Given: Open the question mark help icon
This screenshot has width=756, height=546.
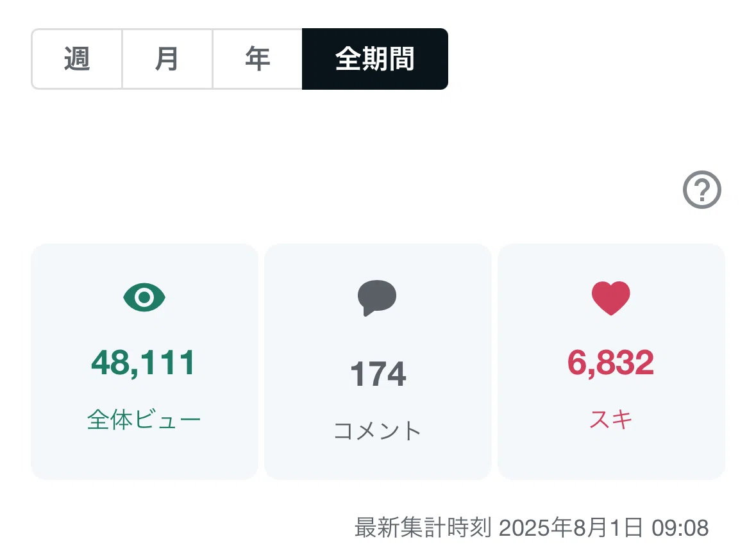Looking at the screenshot, I should 702,190.
